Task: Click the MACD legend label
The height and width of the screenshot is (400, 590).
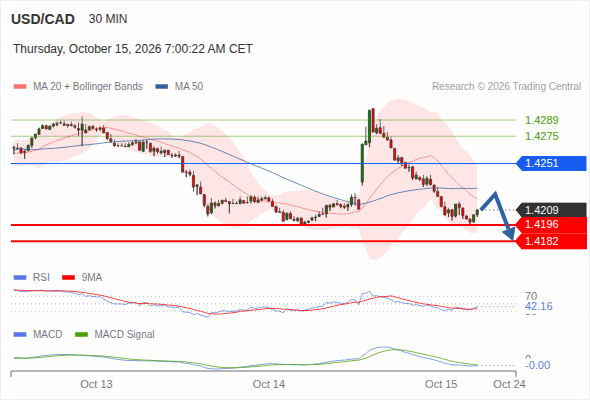Action: pos(48,335)
